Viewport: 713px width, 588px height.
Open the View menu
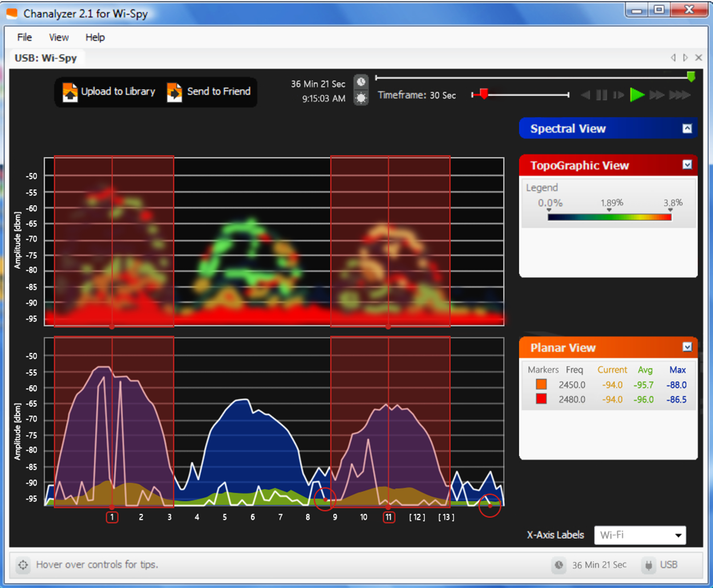pyautogui.click(x=59, y=38)
